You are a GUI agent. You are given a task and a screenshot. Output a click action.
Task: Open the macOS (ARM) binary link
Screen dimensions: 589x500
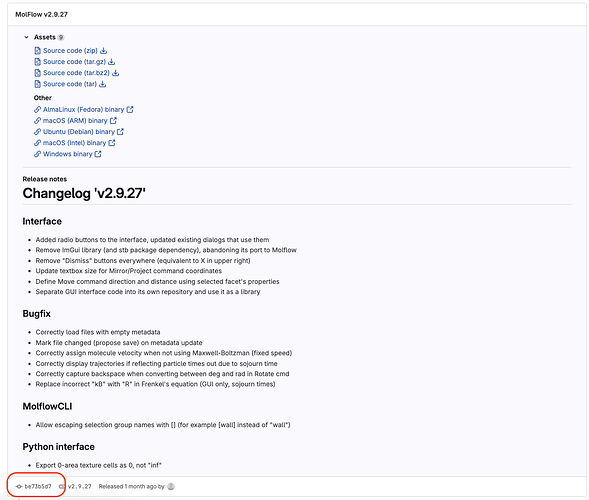[x=75, y=121]
